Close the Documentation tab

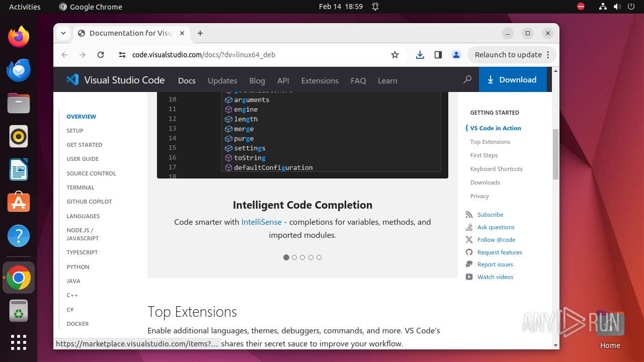point(182,33)
